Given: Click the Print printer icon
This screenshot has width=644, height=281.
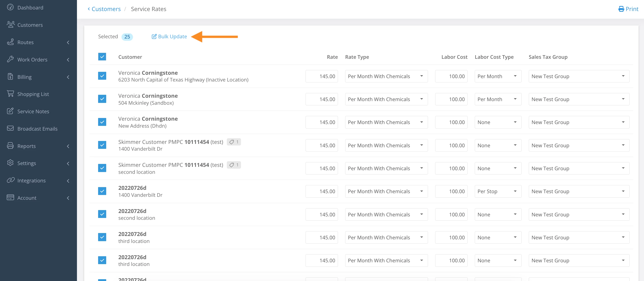Looking at the screenshot, I should (x=621, y=9).
